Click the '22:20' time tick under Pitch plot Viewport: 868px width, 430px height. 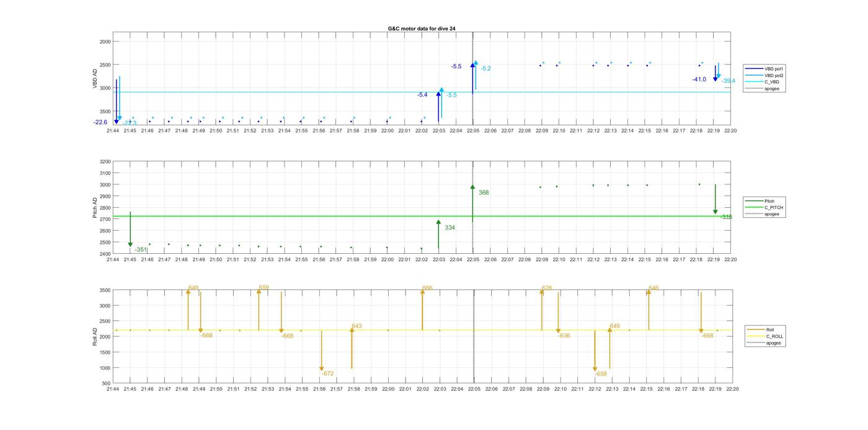pos(732,259)
